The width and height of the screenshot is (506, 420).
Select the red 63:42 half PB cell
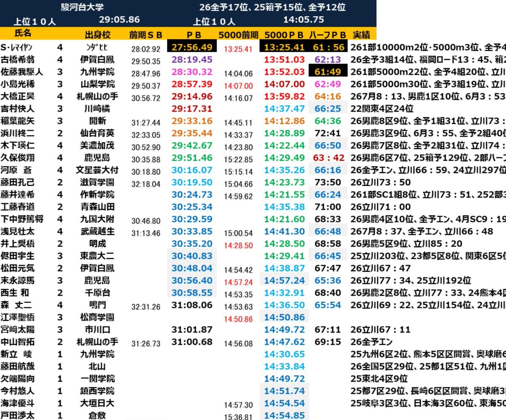(x=328, y=158)
